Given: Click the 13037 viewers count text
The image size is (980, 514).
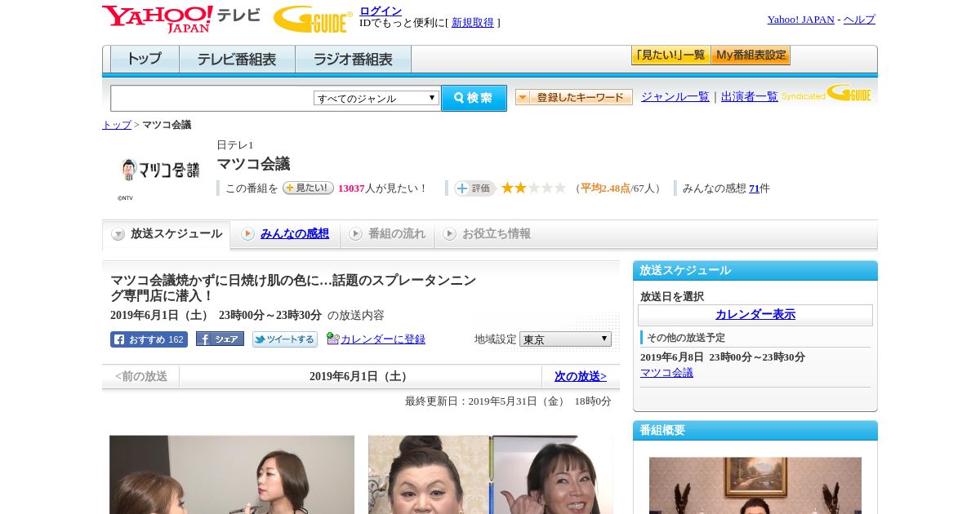Looking at the screenshot, I should 351,188.
